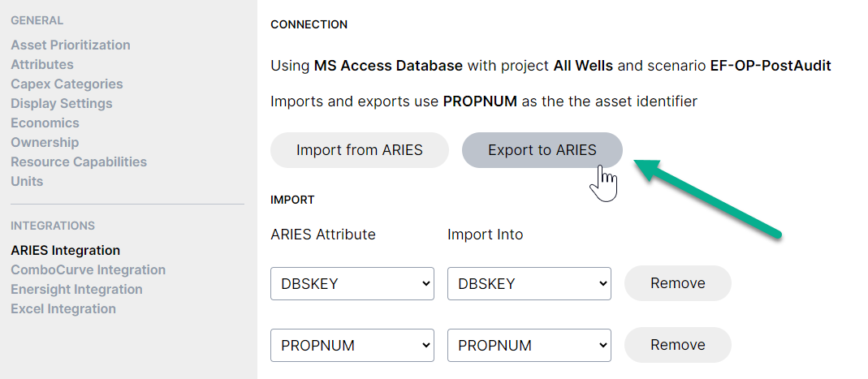Image resolution: width=868 pixels, height=379 pixels.
Task: Open the DBSKEY Import Into dropdown
Action: [529, 283]
